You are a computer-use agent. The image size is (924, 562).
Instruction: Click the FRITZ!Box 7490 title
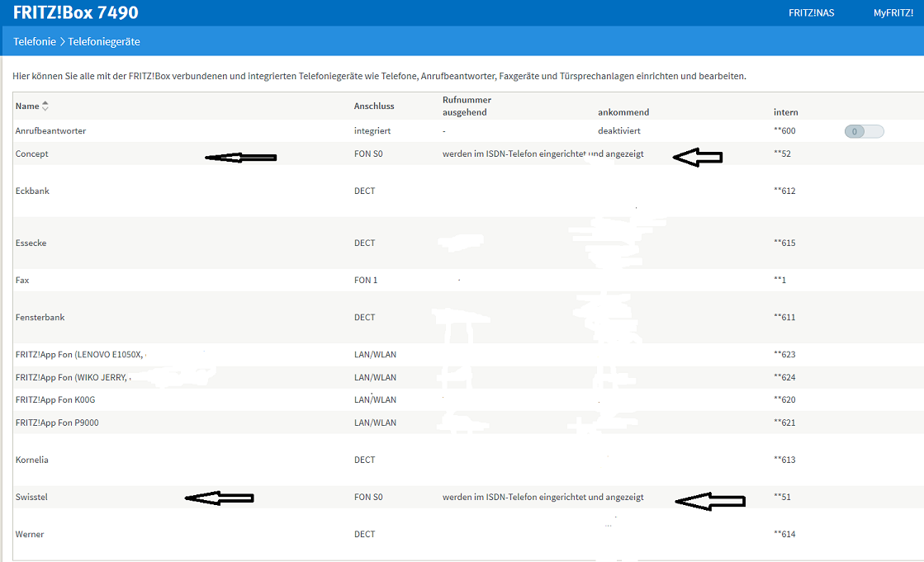coord(75,12)
